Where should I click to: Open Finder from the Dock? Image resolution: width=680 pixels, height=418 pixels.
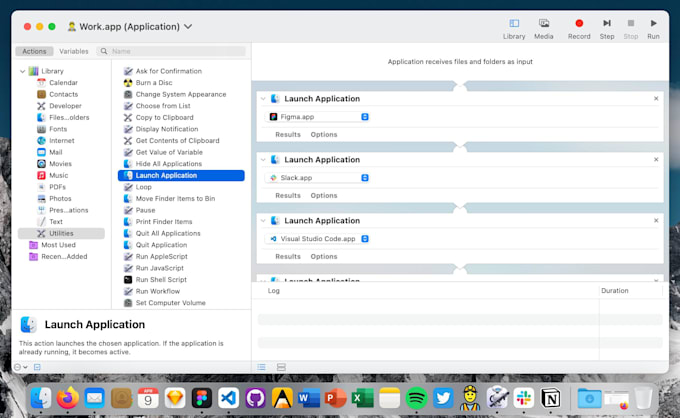click(41, 398)
